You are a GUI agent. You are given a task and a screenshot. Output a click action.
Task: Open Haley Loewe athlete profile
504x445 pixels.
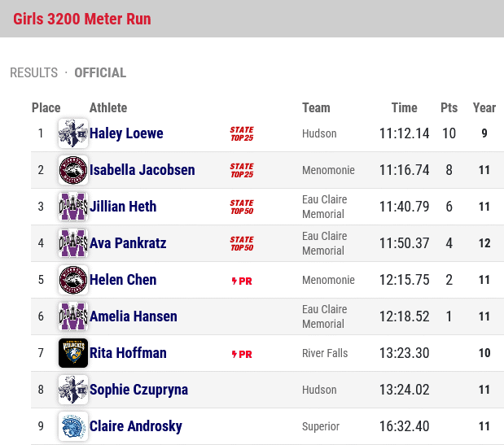126,133
